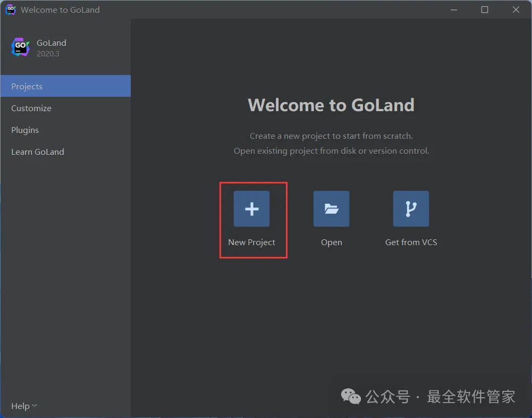This screenshot has height=418, width=532.
Task: Click the New Project plus icon
Action: (x=251, y=208)
